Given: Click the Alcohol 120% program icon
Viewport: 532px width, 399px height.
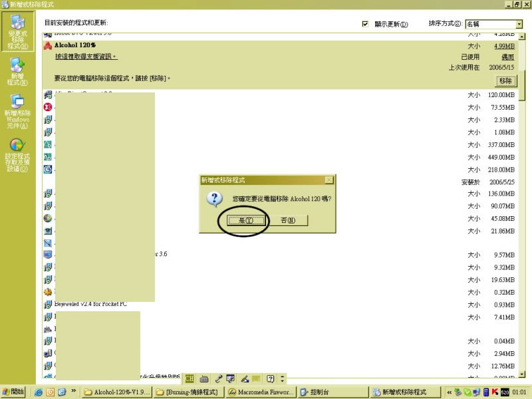Looking at the screenshot, I should (x=48, y=45).
